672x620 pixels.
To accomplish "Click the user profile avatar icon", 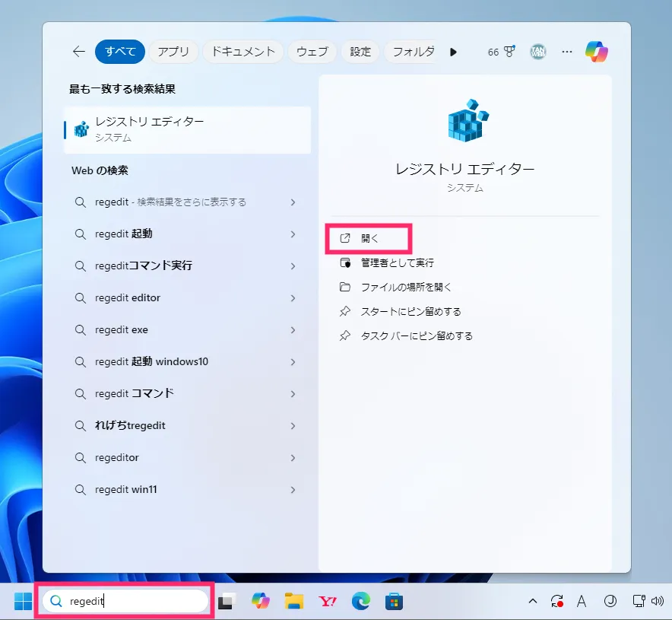I will coord(538,52).
